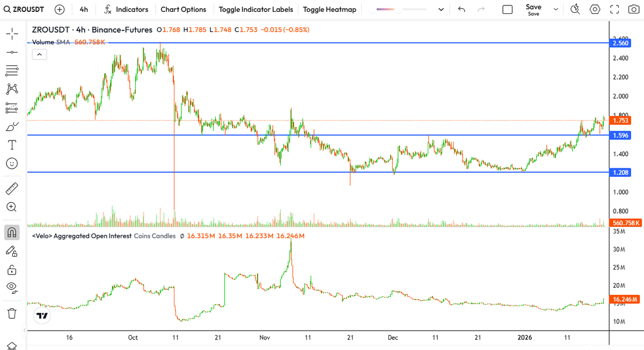Image resolution: width=644 pixels, height=350 pixels.
Task: Select the ruler measure tool
Action: tap(12, 188)
